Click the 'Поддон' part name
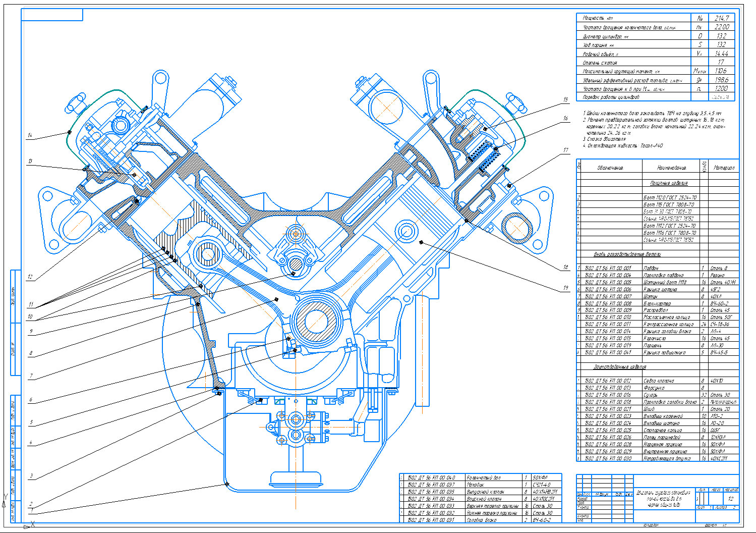Viewport: 756px width, 533px height. [x=651, y=269]
